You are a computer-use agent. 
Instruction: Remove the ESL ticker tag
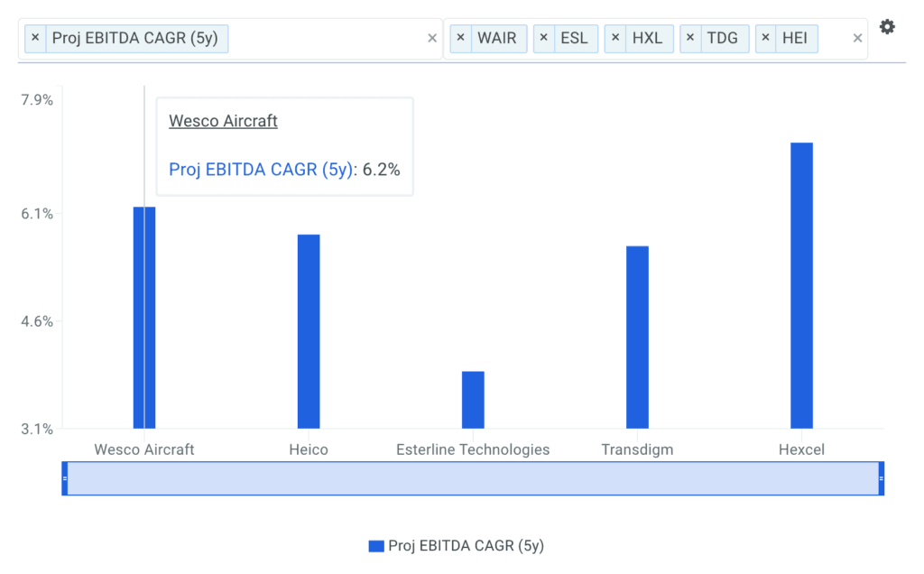coord(543,38)
